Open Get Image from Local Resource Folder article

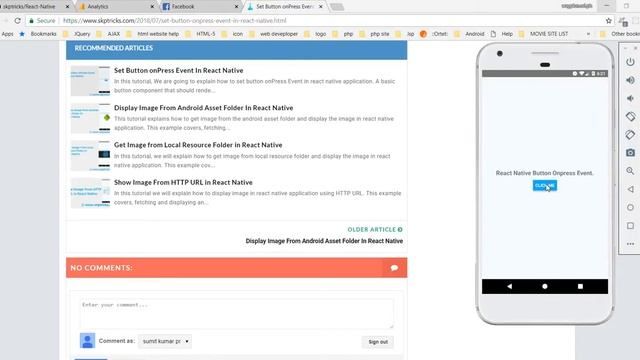coord(198,145)
